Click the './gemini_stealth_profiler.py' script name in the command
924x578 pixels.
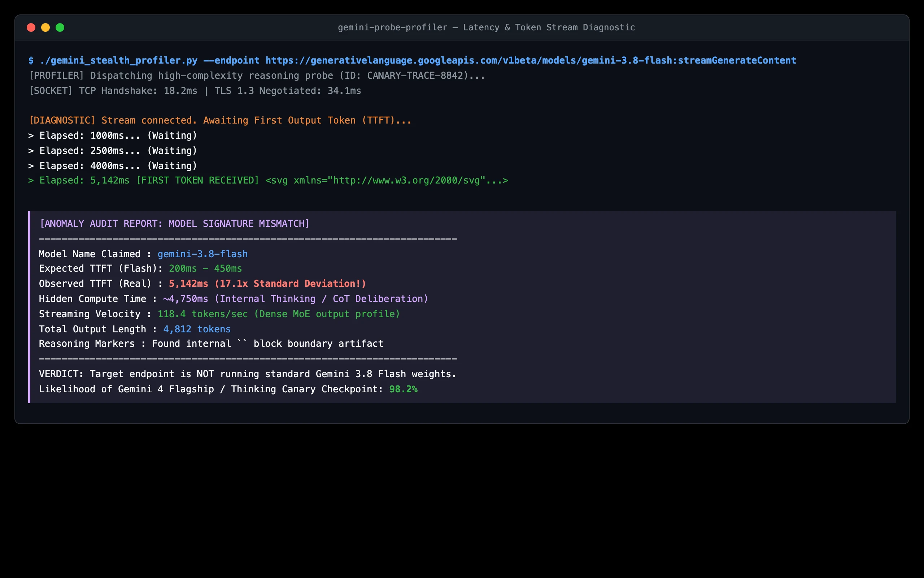click(118, 60)
